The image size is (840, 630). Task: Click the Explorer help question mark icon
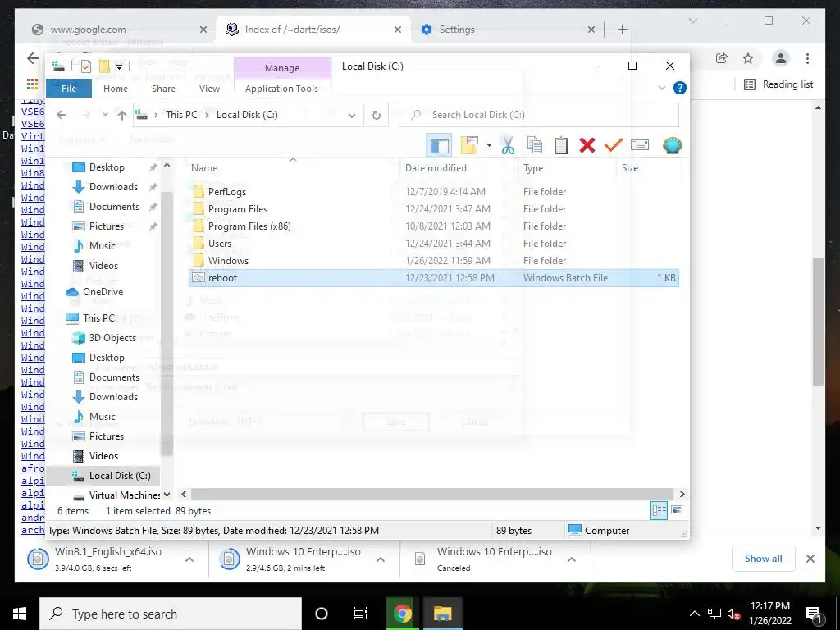click(679, 88)
